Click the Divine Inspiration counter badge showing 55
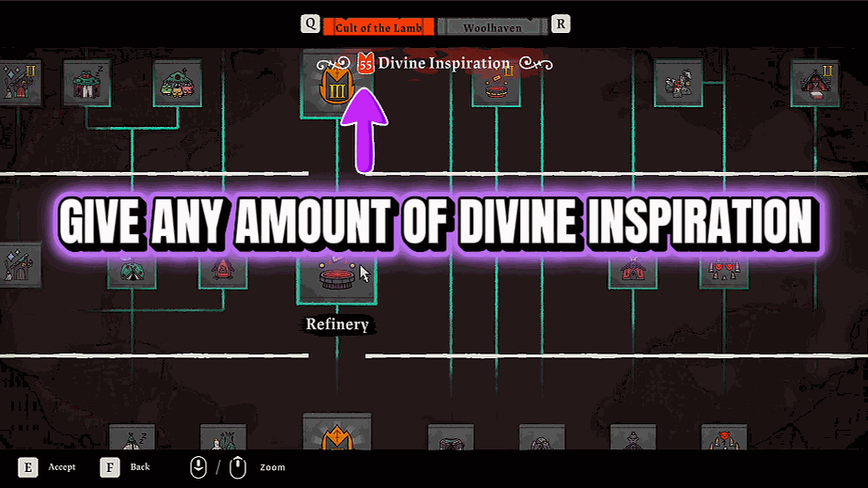The width and height of the screenshot is (868, 488). 366,63
